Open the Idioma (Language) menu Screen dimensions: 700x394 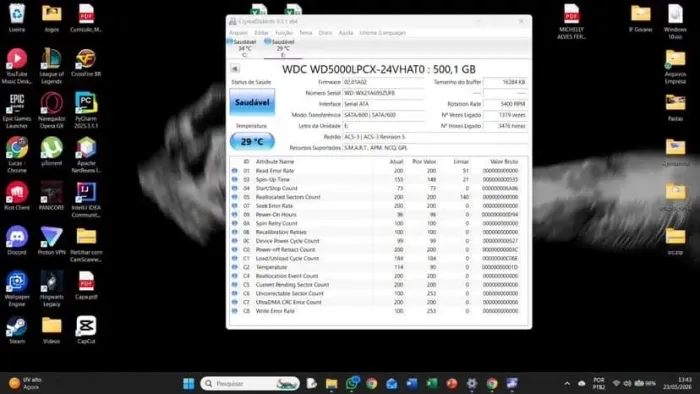tap(383, 33)
